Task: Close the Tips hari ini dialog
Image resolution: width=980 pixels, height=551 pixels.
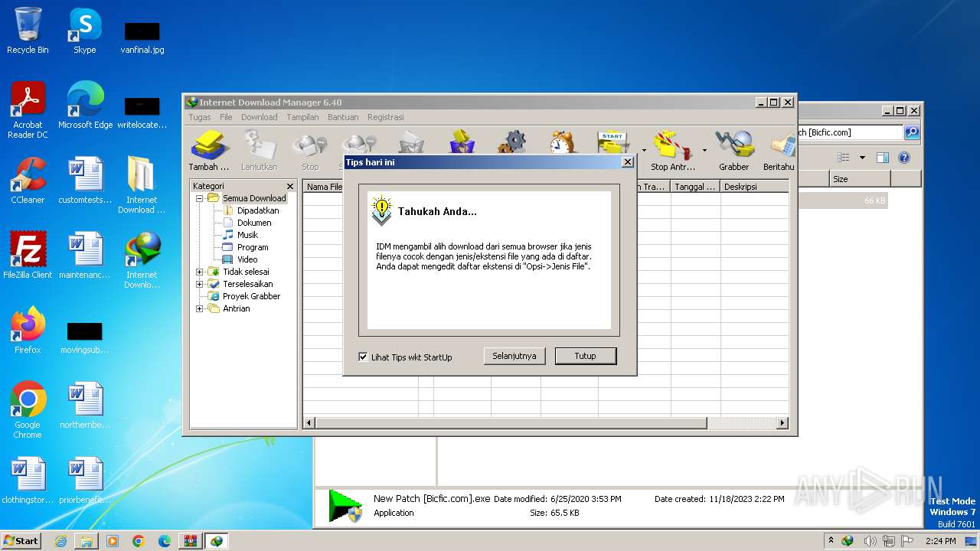Action: pyautogui.click(x=628, y=162)
